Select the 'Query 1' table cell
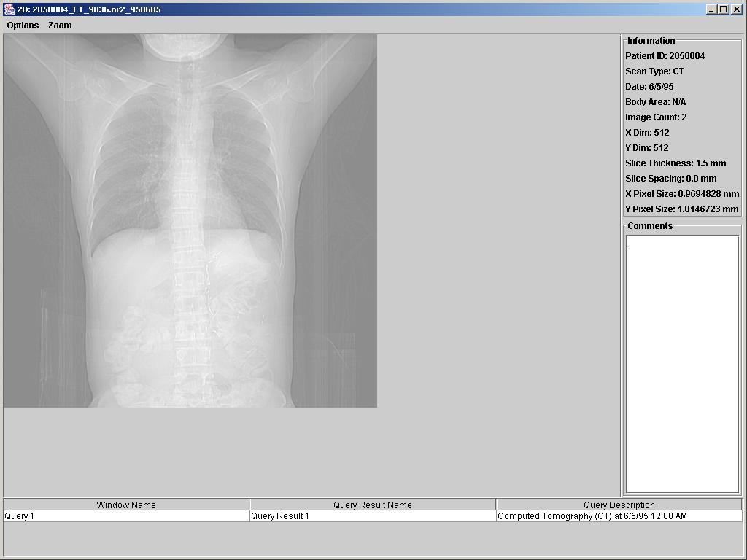The height and width of the screenshot is (560, 747). pos(126,516)
